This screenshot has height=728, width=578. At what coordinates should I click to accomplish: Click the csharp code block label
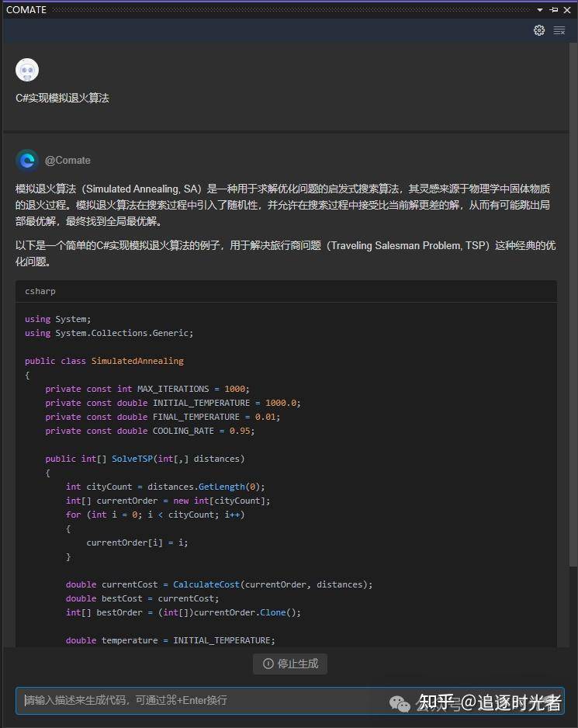point(40,291)
